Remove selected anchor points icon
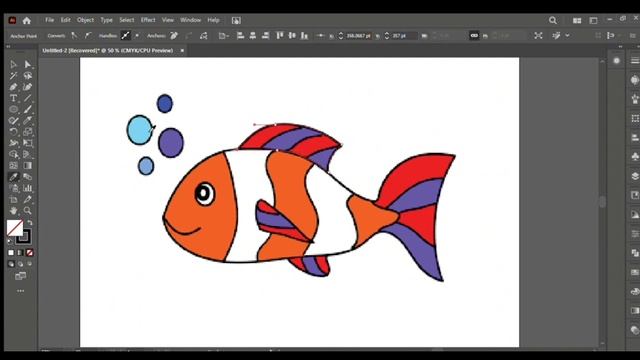The image size is (640, 360). (x=174, y=36)
